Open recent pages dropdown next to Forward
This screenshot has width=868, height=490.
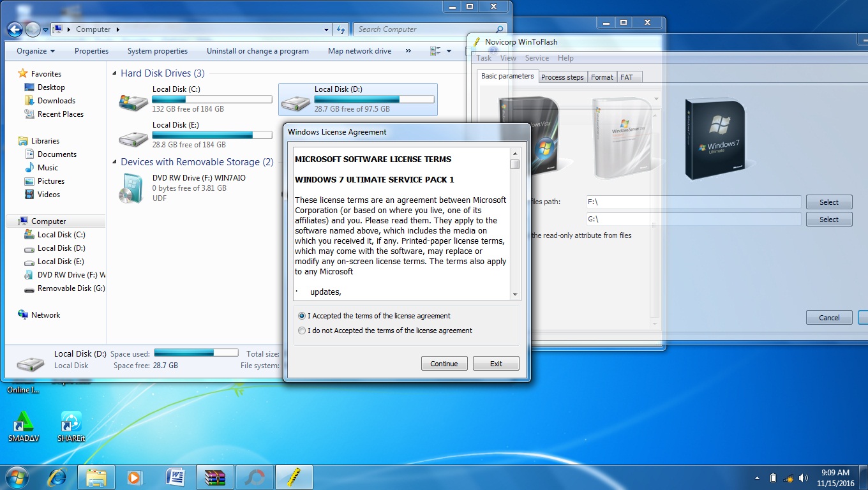pyautogui.click(x=46, y=30)
